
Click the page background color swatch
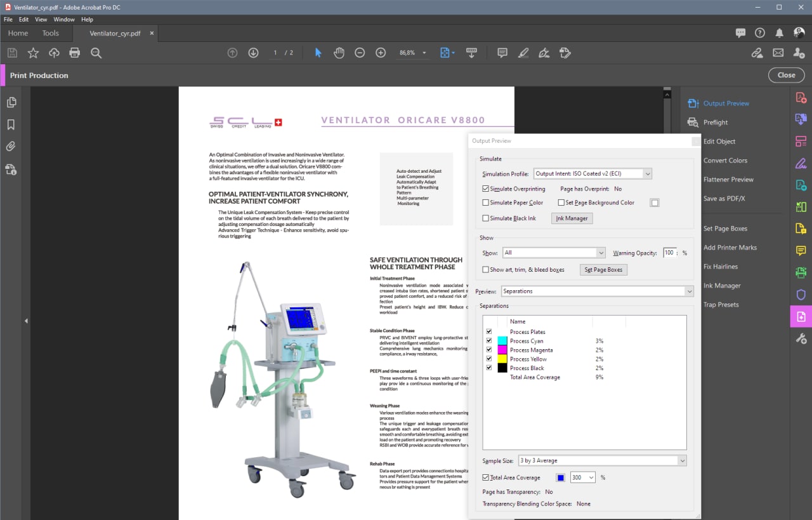655,203
